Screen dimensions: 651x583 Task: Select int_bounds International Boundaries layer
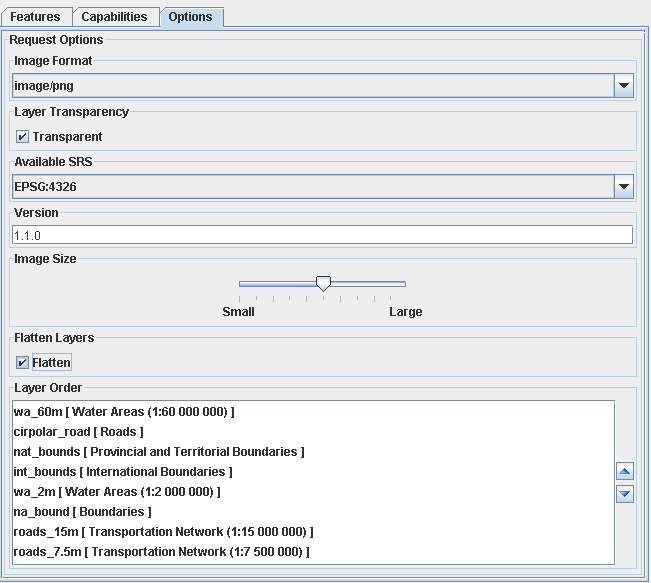(123, 472)
